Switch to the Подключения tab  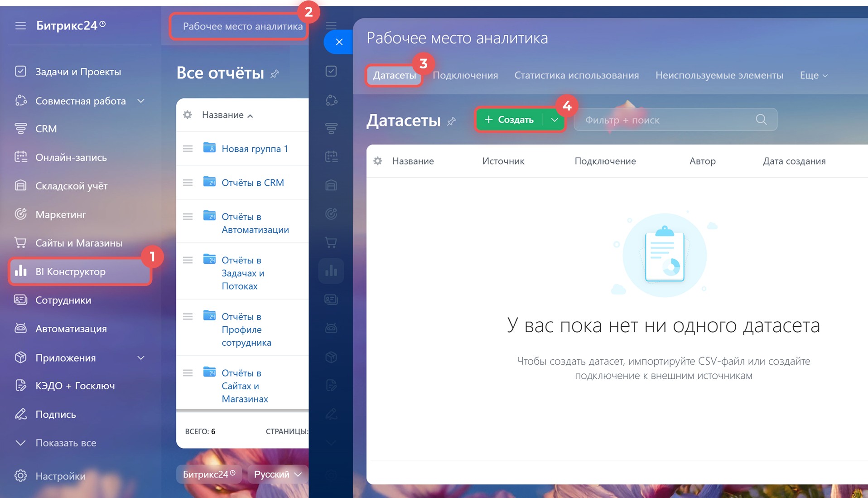465,76
